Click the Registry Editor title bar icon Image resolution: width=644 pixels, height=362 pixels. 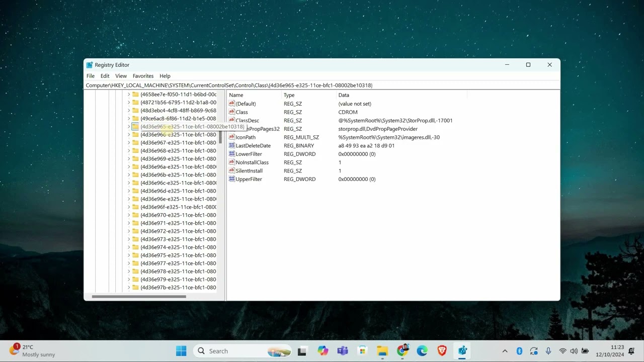point(90,65)
